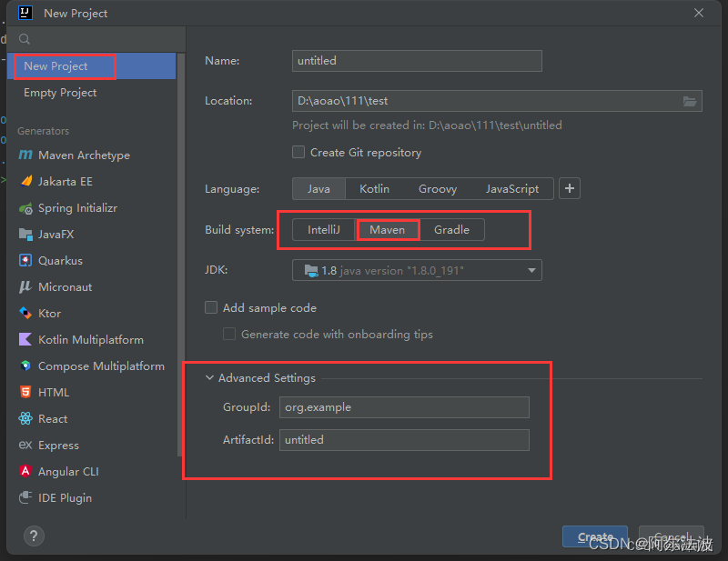This screenshot has width=728, height=561.
Task: Click the Micronaut mu icon
Action: click(x=25, y=286)
